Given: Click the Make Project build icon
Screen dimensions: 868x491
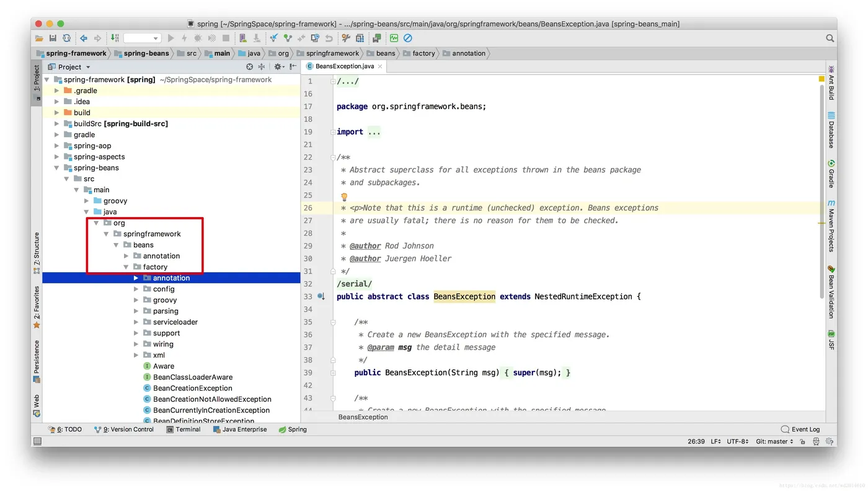Looking at the screenshot, I should coord(115,38).
